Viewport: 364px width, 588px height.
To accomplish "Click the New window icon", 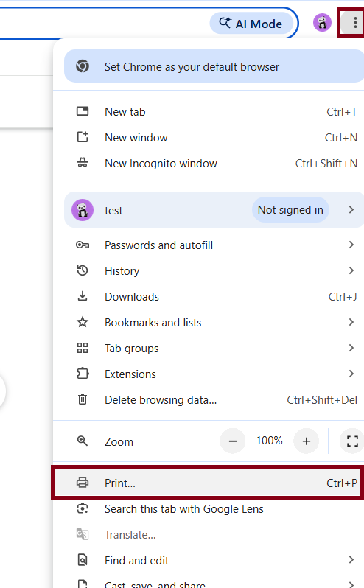I will click(83, 137).
